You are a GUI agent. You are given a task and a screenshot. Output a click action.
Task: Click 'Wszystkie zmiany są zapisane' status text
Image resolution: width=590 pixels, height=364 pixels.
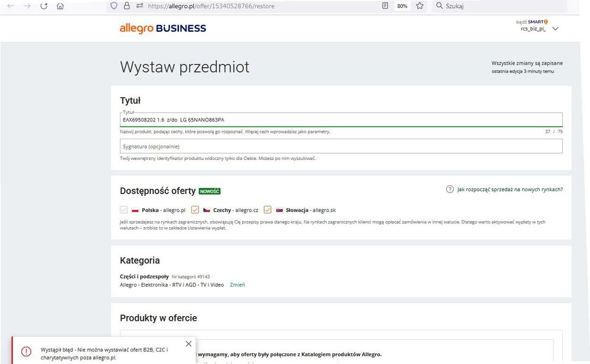527,63
